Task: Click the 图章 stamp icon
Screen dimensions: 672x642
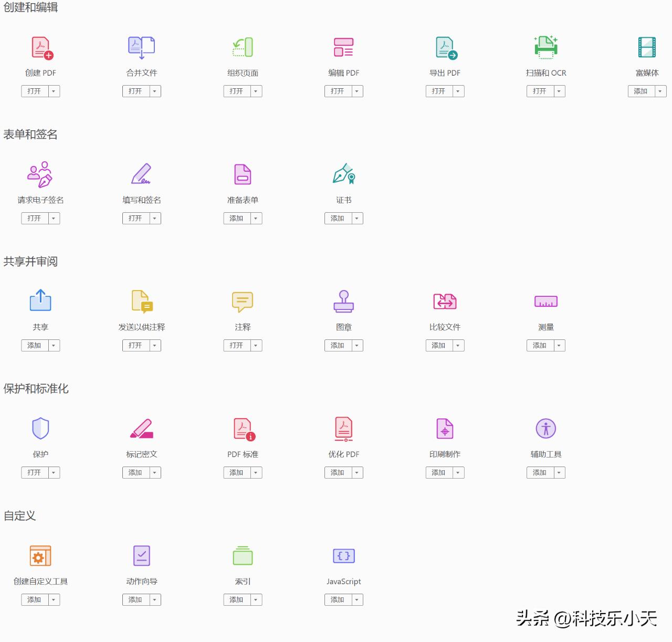Action: pos(343,302)
